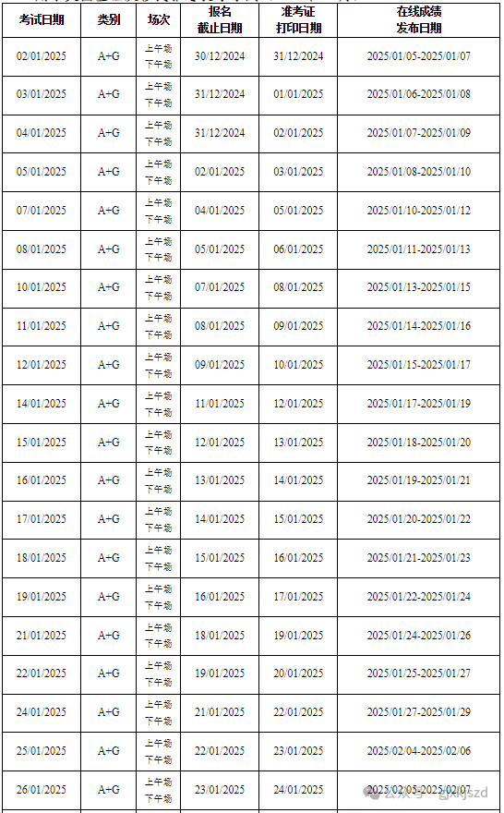Click the result range 2025/01/05-2025/01/07
The image size is (504, 813).
coord(418,56)
